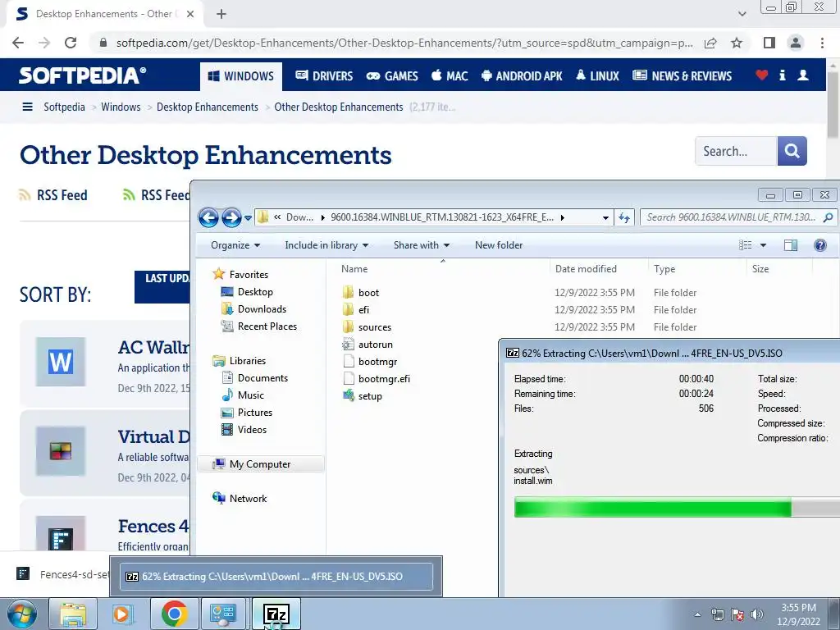Open the Chrome profile icon

tap(796, 43)
